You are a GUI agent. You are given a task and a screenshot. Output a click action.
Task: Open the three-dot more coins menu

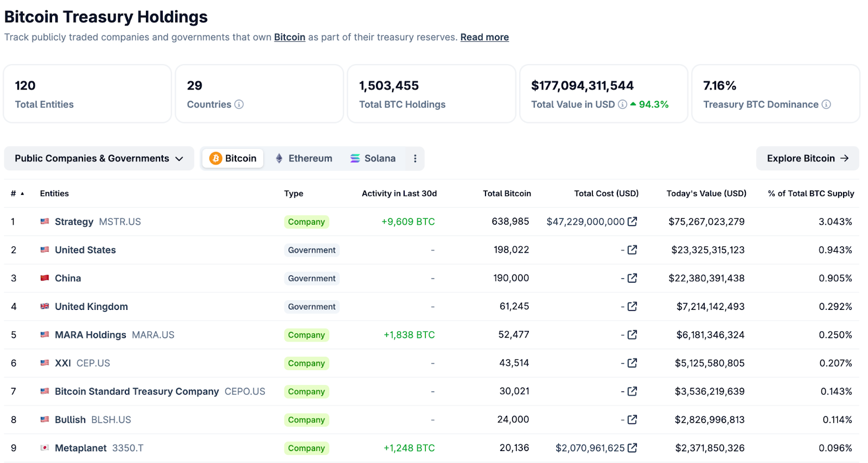415,158
